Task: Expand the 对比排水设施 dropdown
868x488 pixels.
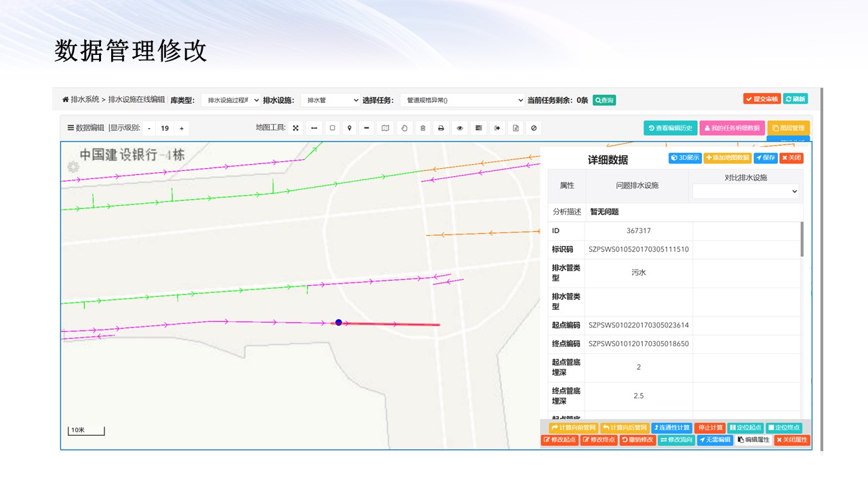Action: [745, 192]
